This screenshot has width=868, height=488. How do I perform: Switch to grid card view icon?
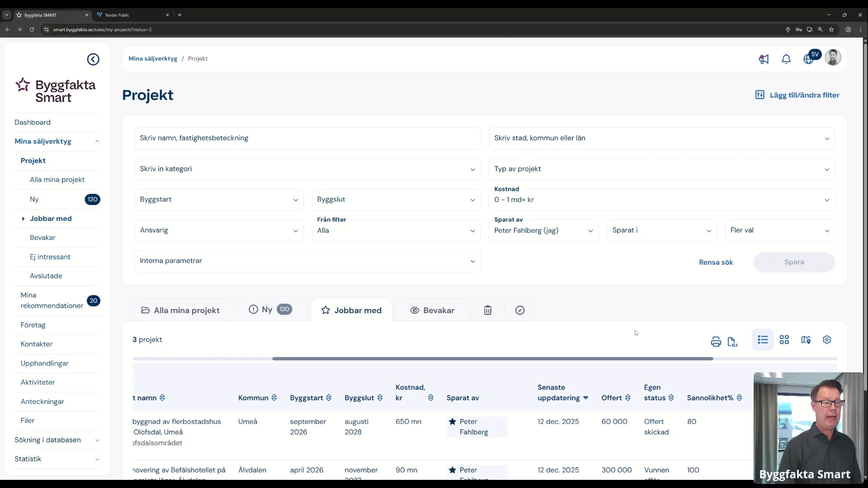tap(784, 340)
